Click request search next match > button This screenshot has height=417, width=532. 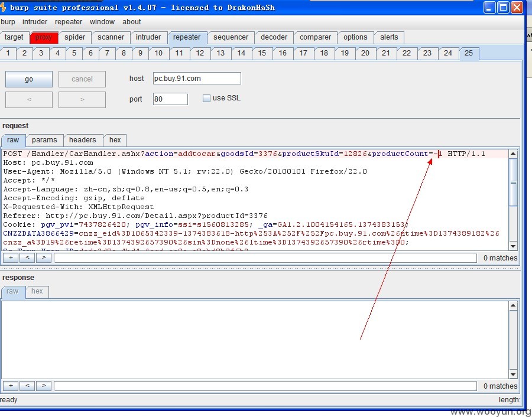[44, 258]
